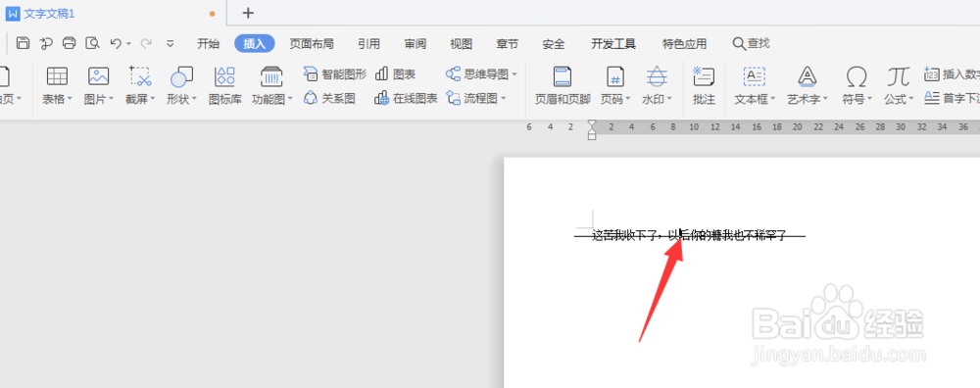980x388 pixels.
Task: Expand the 流程图 dropdown arrow
Action: 503,98
